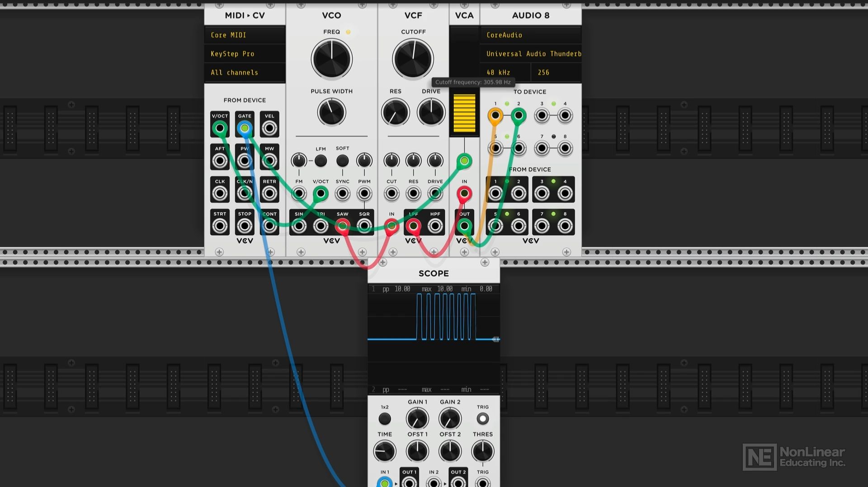This screenshot has width=868, height=487.
Task: Click the VCO SYNC input jack
Action: [x=343, y=194]
